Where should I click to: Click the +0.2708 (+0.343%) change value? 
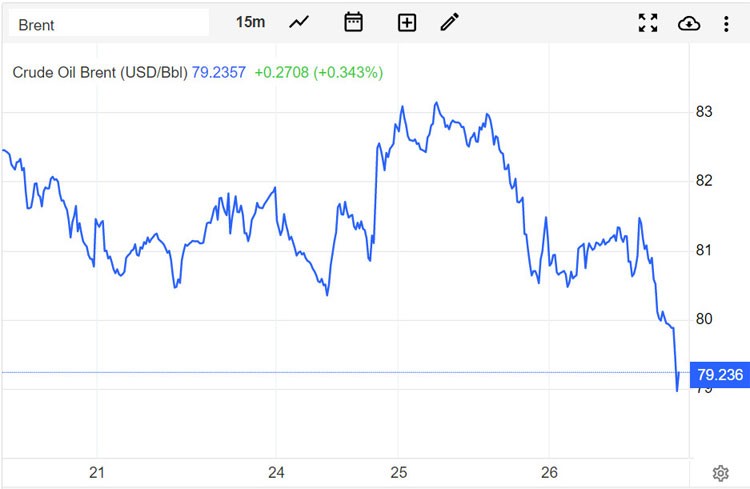point(319,72)
